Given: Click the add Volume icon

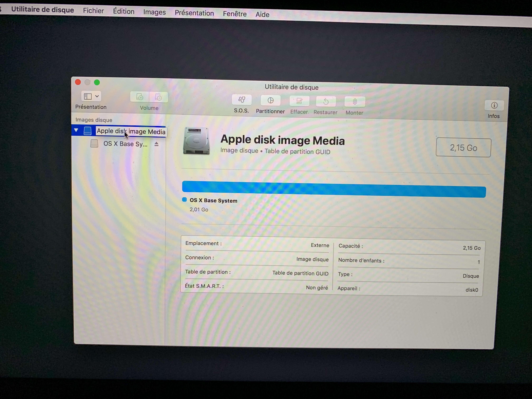Looking at the screenshot, I should click(139, 97).
